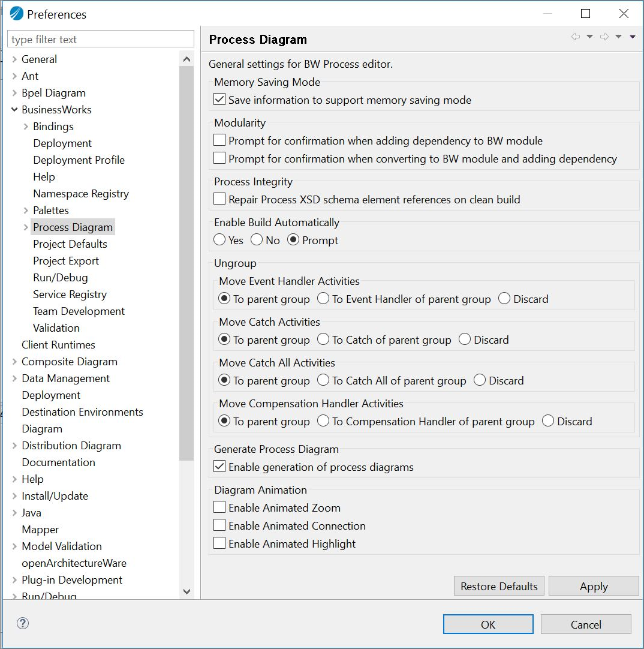Open the Validation preference page
The width and height of the screenshot is (644, 649).
click(x=56, y=328)
